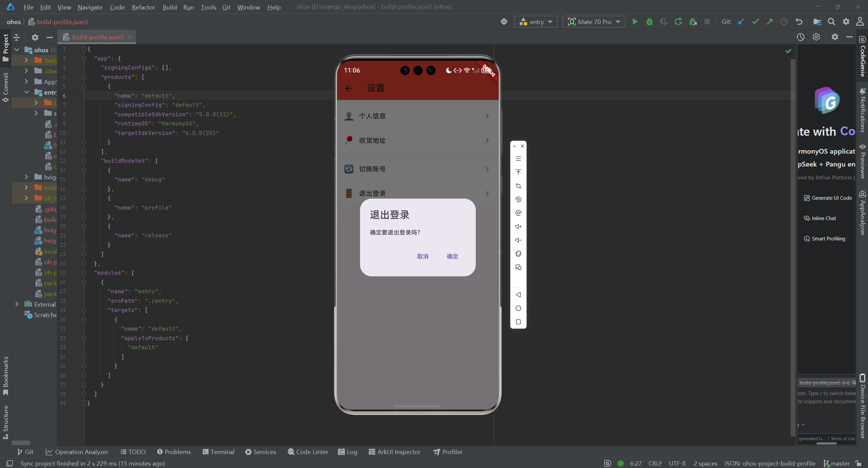Take an emulator screenshot with the crop icon

[518, 186]
